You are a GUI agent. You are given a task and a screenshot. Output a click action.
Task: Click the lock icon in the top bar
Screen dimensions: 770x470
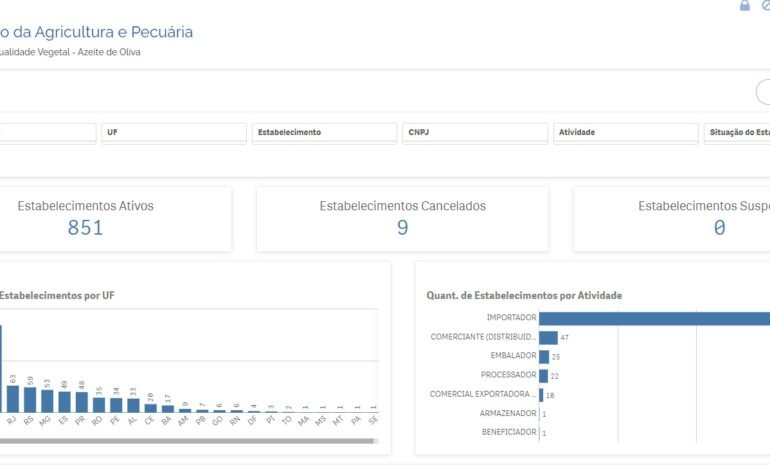(x=744, y=6)
